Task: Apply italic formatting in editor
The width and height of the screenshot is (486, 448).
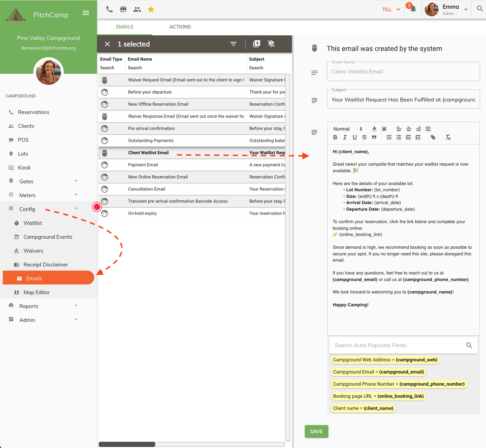Action: coord(345,137)
